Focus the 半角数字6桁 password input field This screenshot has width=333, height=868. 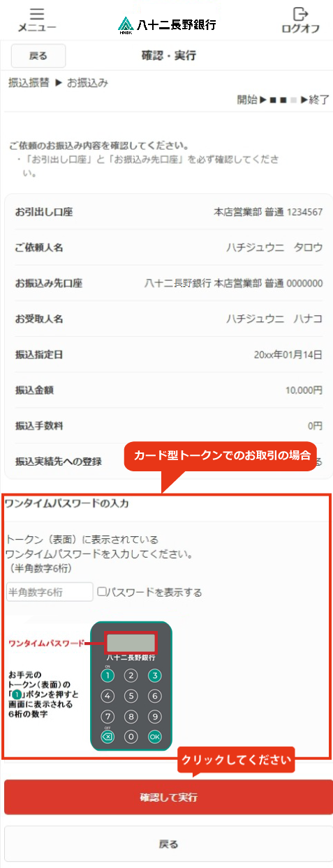coord(49,592)
